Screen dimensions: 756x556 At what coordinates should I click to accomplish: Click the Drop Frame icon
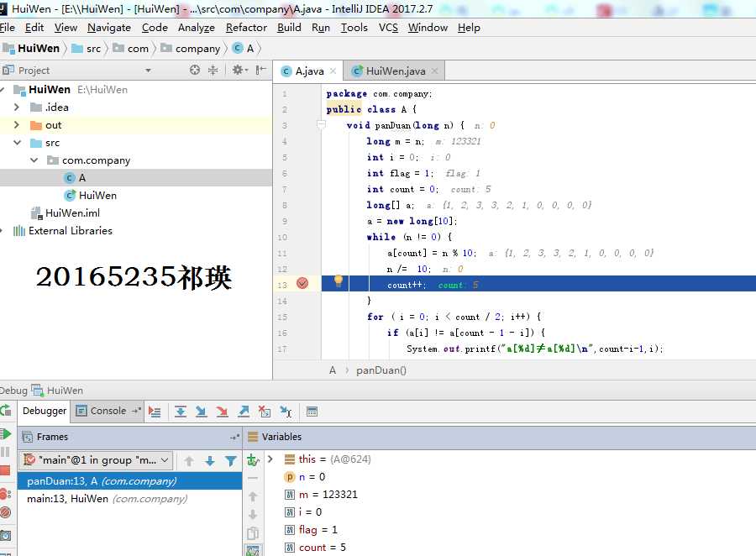point(265,412)
